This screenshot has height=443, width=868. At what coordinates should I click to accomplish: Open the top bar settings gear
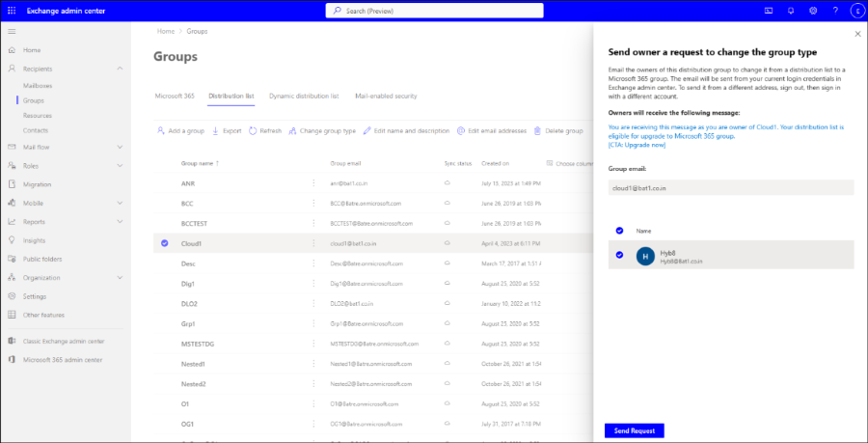click(813, 11)
